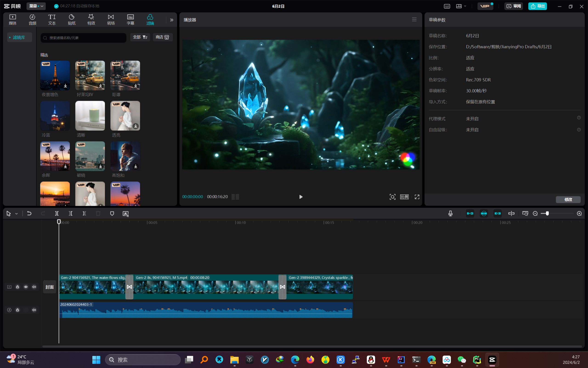Viewport: 588px width, 368px height.
Task: Select the 清晰 filter thumbnail
Action: pos(90,116)
